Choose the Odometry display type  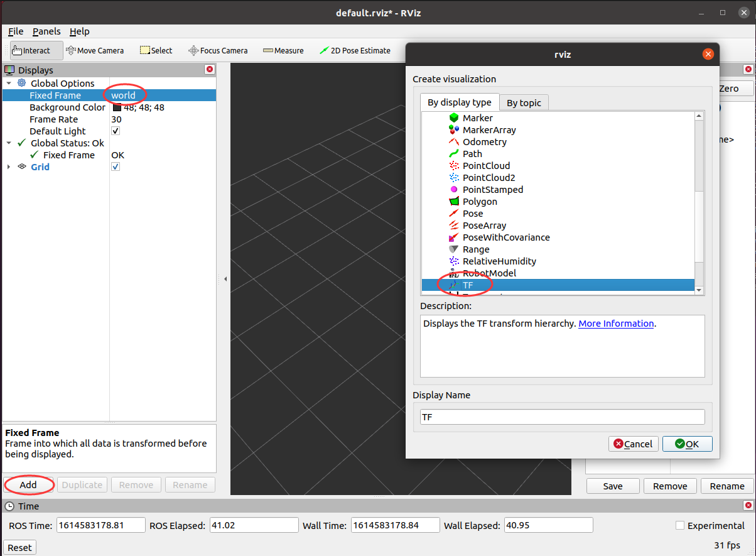[x=478, y=142]
